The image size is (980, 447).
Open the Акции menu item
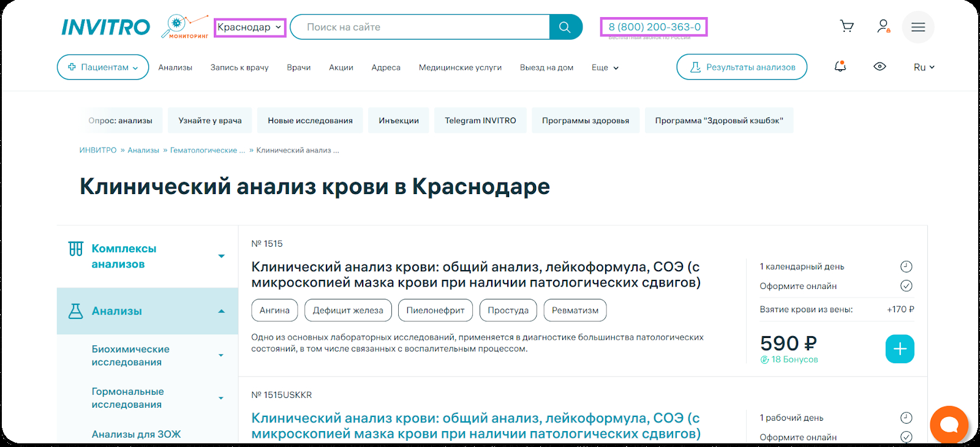point(341,67)
